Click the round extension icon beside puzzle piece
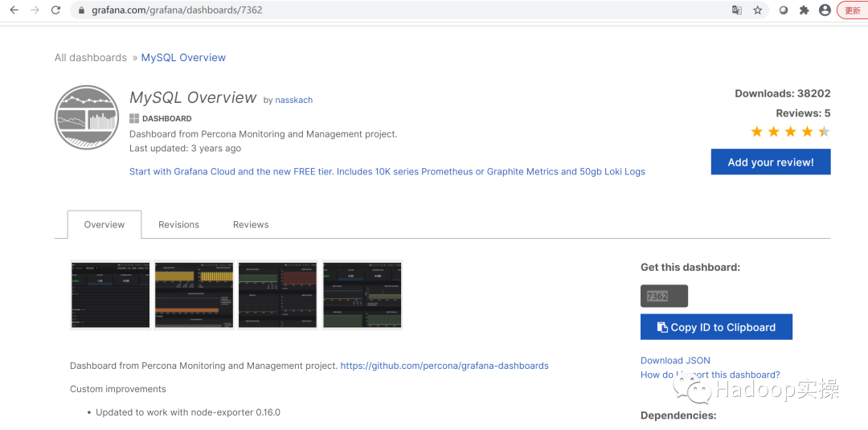Viewport: 868px width, 430px height. (x=784, y=10)
